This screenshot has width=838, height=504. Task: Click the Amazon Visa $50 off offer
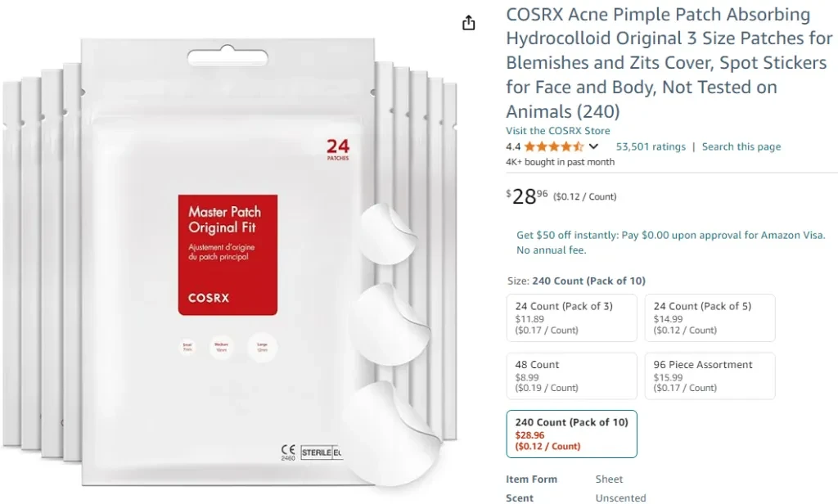pyautogui.click(x=671, y=242)
